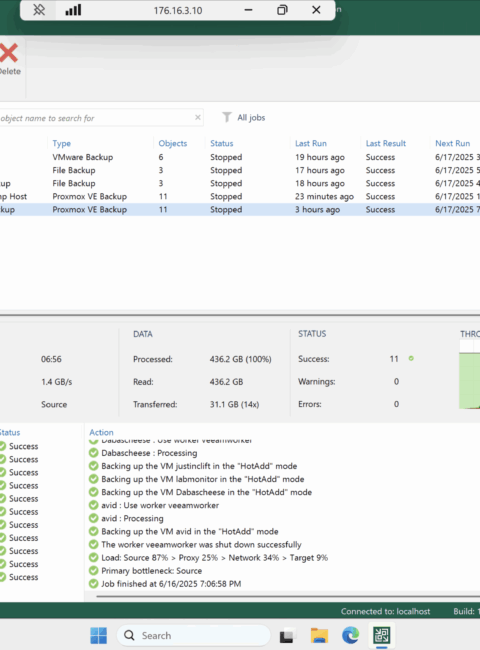Open Task View from the taskbar
480x650 pixels.
point(286,635)
